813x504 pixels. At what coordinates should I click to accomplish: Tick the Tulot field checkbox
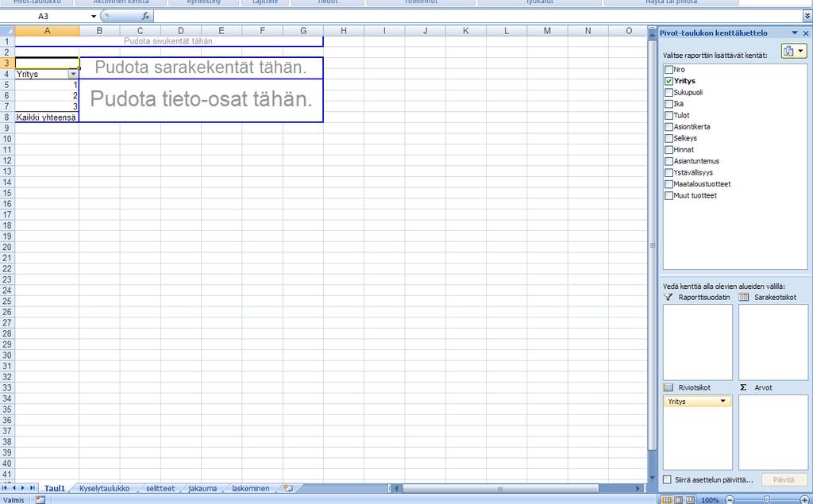click(669, 115)
